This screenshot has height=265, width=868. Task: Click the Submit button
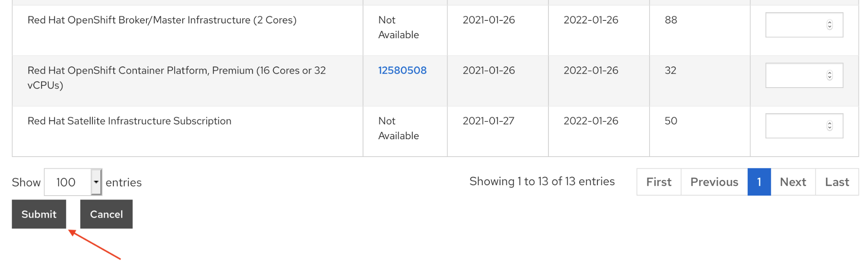[39, 214]
